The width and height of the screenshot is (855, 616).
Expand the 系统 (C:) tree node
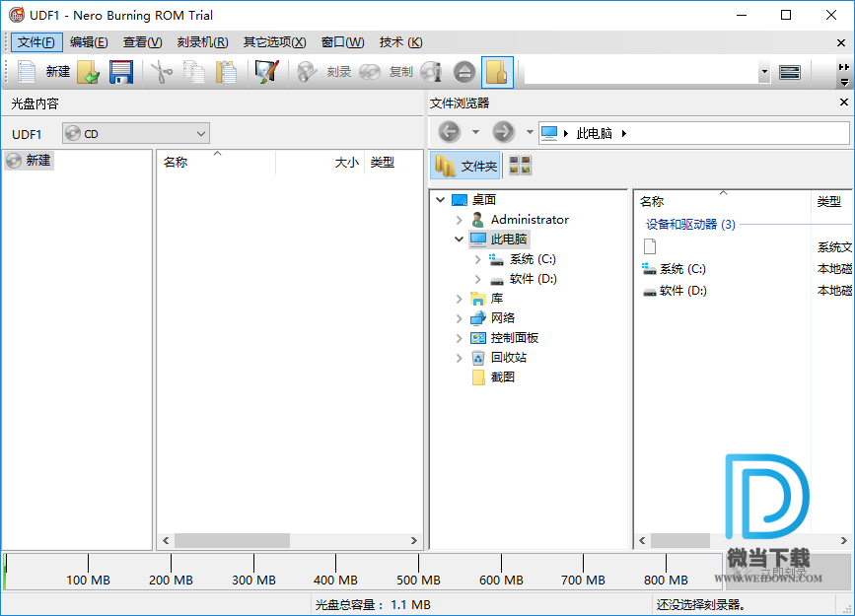pos(477,259)
